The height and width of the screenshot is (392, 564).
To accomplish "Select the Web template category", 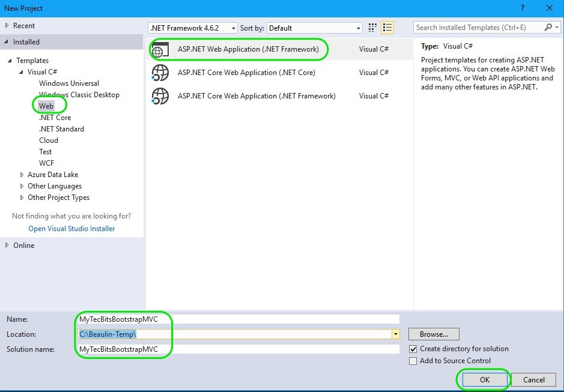I will coord(46,106).
